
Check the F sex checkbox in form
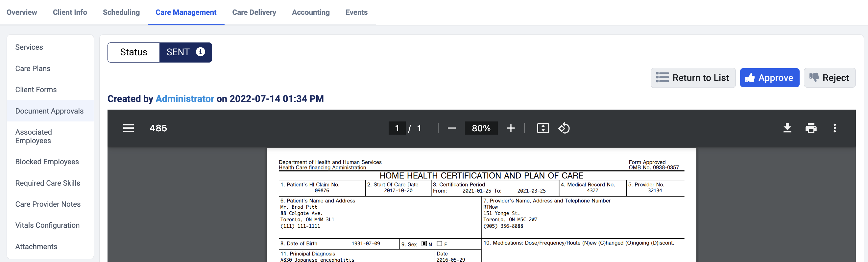click(439, 244)
